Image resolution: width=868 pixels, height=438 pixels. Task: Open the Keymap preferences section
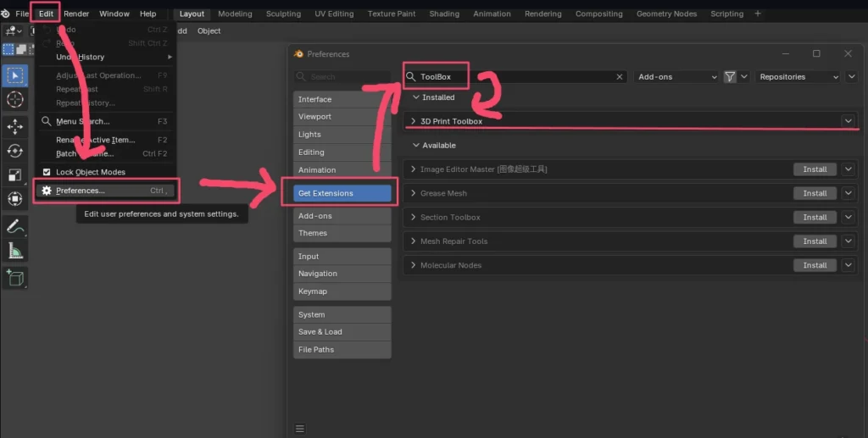tap(342, 291)
